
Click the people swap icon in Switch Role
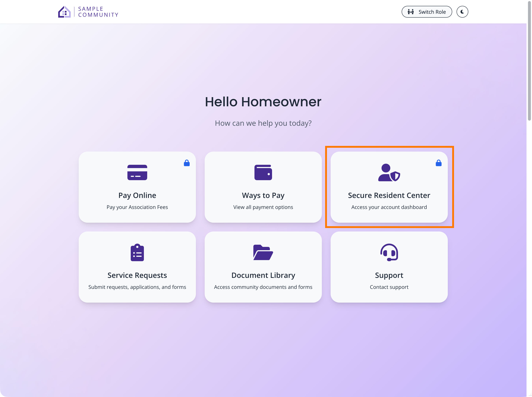(x=411, y=12)
